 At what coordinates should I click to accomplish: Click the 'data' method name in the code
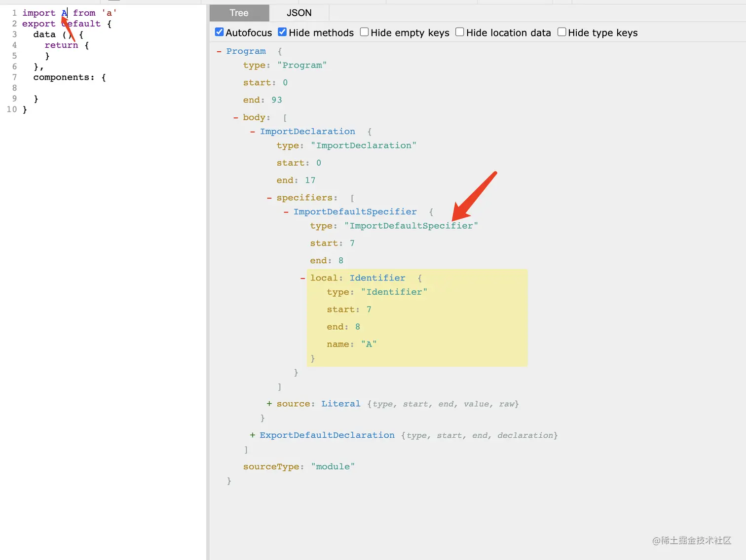(x=44, y=35)
